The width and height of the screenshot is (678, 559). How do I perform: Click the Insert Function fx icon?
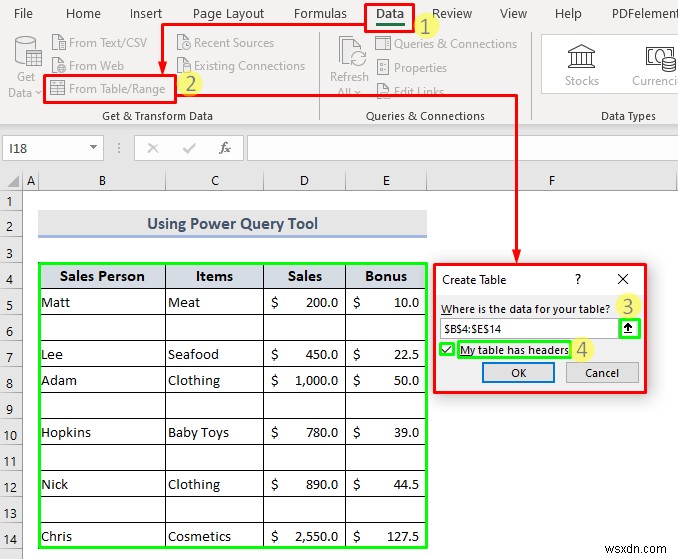224,148
